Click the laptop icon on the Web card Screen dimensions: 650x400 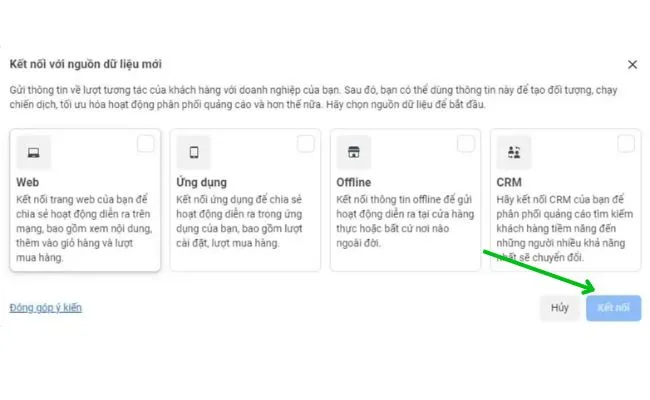[x=33, y=153]
